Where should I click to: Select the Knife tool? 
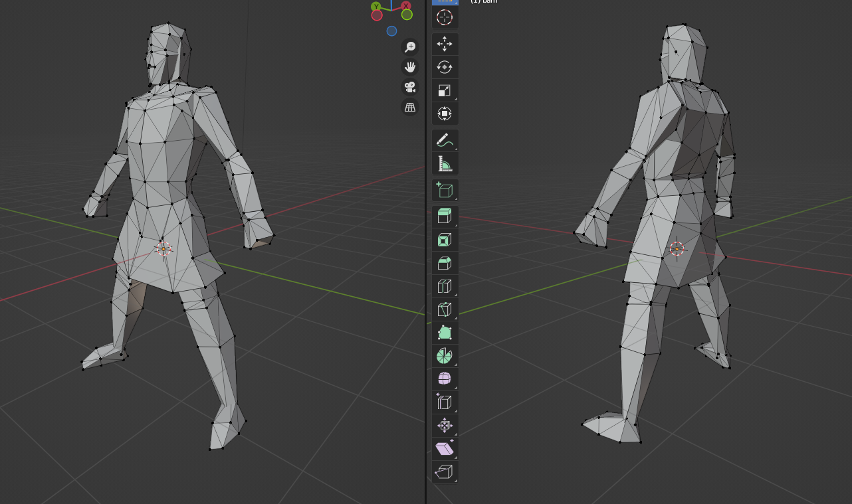click(x=445, y=310)
